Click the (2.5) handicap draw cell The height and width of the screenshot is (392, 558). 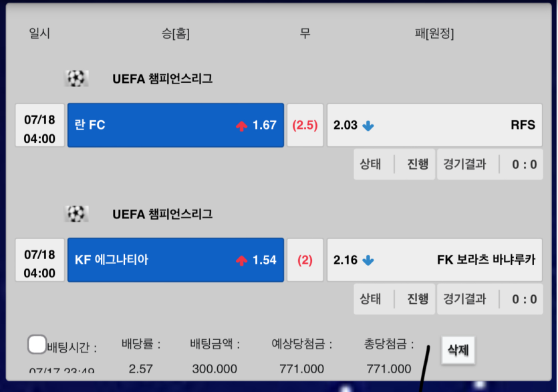click(305, 126)
